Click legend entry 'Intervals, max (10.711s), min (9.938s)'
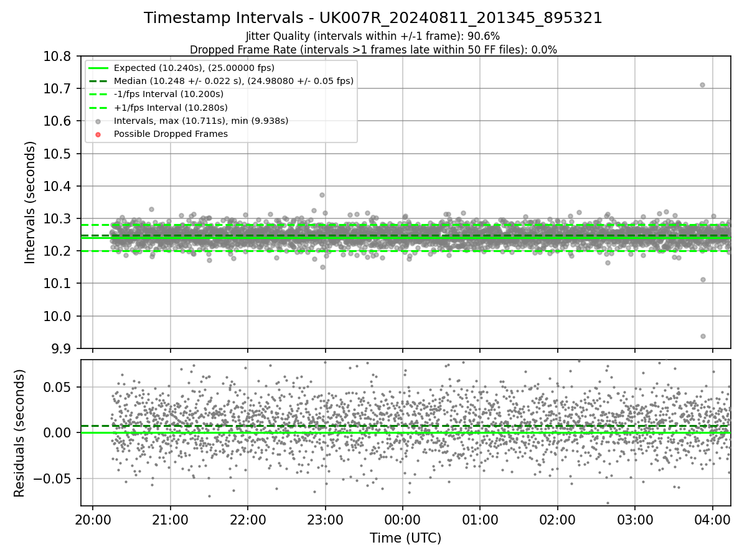 click(x=201, y=121)
